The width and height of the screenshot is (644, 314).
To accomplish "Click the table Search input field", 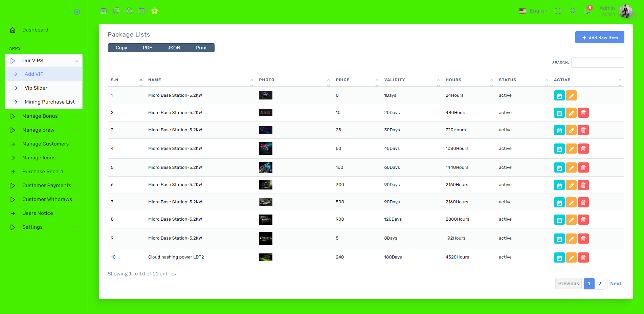I will click(x=597, y=63).
